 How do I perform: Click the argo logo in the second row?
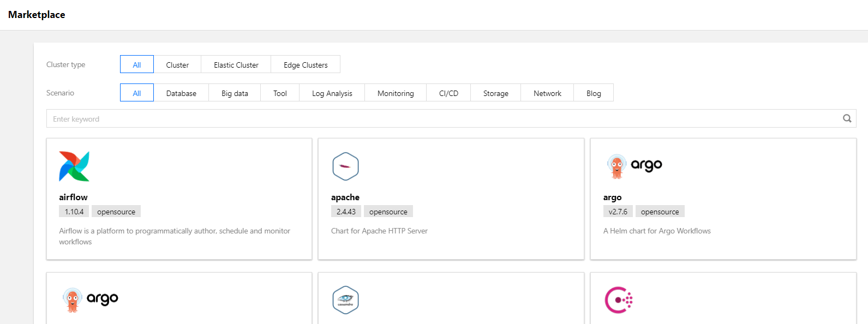point(91,299)
